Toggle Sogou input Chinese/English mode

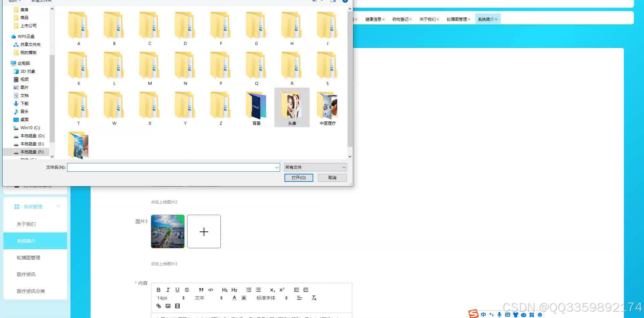point(483,315)
